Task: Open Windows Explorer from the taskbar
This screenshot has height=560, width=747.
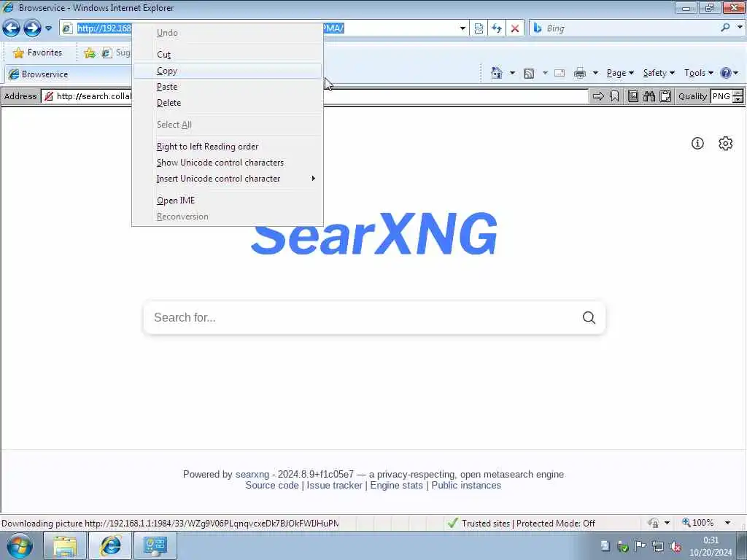Action: click(x=65, y=546)
